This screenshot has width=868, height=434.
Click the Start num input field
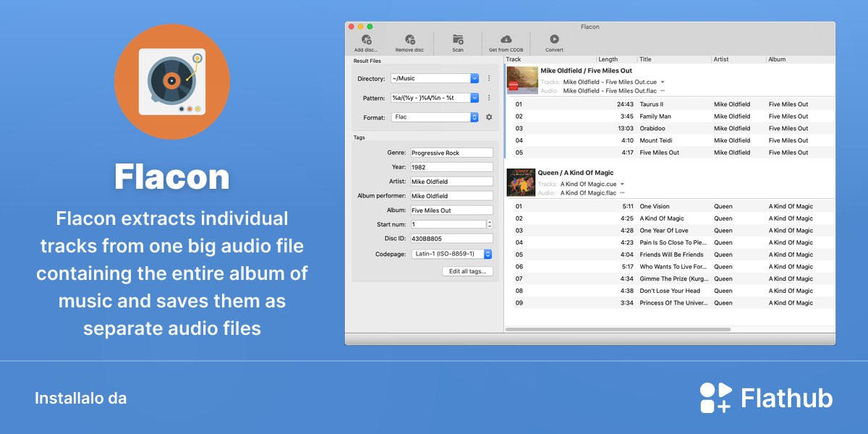(x=448, y=225)
